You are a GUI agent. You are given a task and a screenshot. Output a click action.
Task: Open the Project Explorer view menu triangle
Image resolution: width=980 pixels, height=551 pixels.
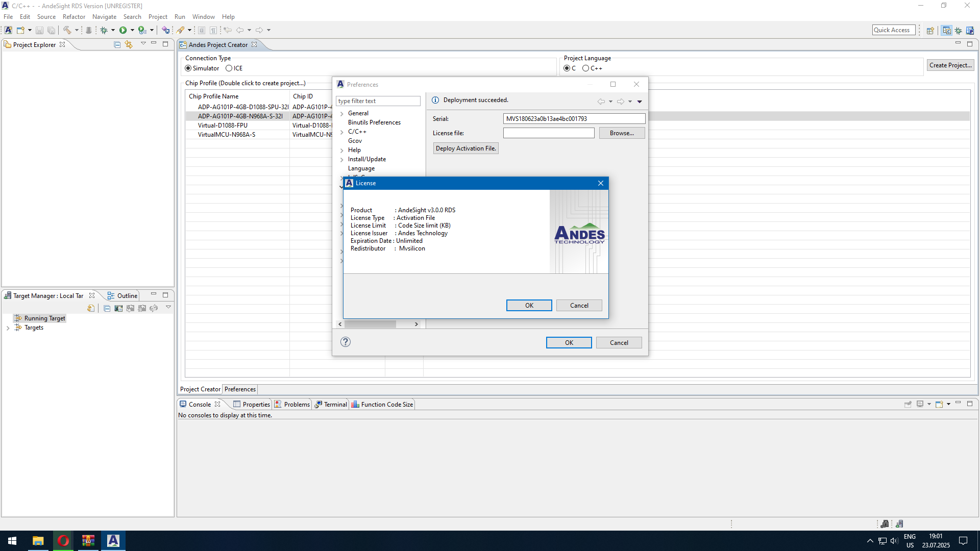point(143,44)
